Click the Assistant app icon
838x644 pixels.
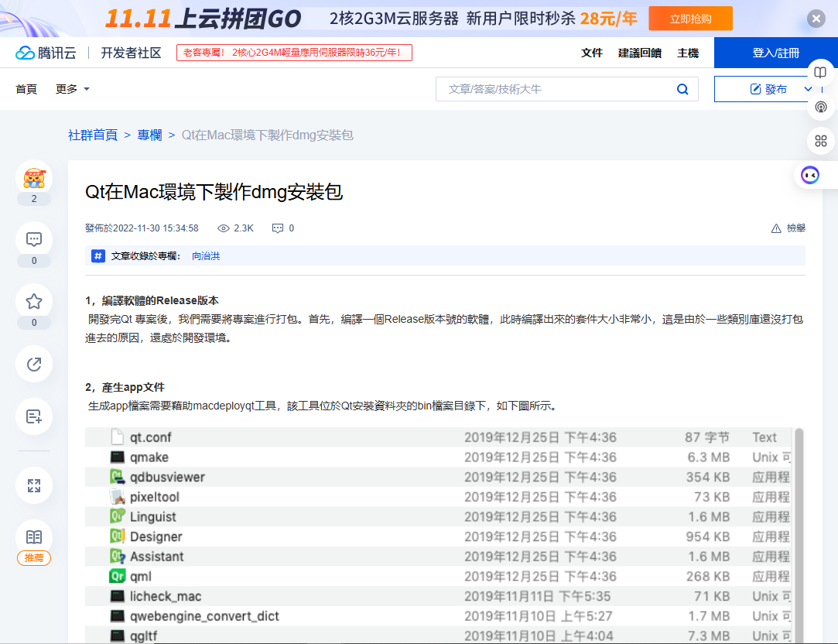(117, 557)
